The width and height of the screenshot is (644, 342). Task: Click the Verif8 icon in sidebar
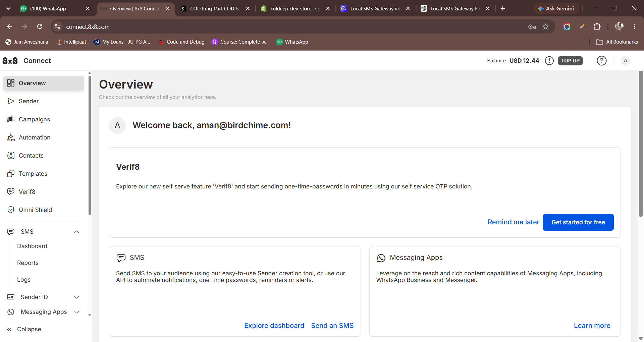coord(11,192)
